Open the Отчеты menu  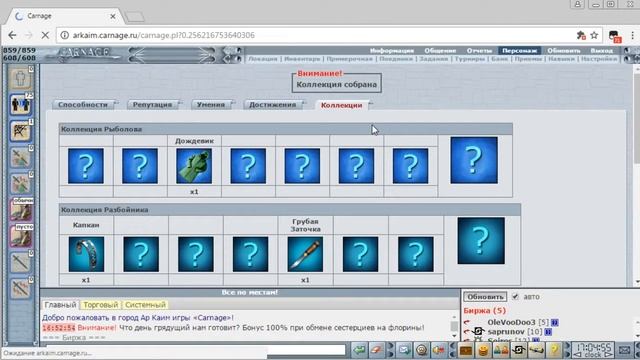coord(479,51)
